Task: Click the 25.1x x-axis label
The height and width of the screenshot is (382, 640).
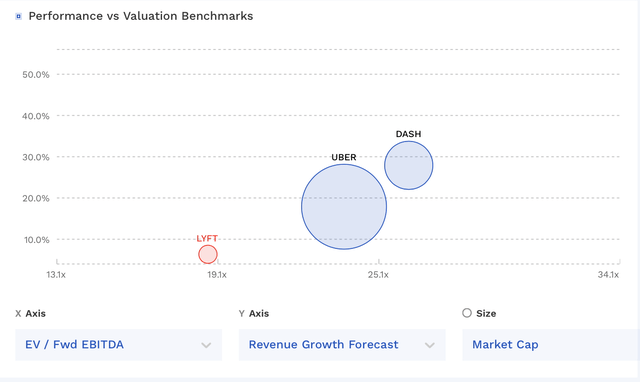Action: pos(378,275)
